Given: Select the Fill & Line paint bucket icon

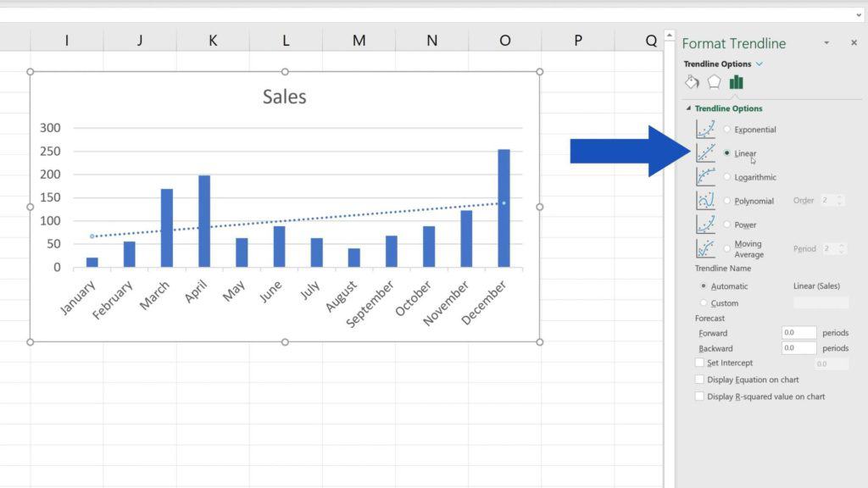Looking at the screenshot, I should 692,81.
